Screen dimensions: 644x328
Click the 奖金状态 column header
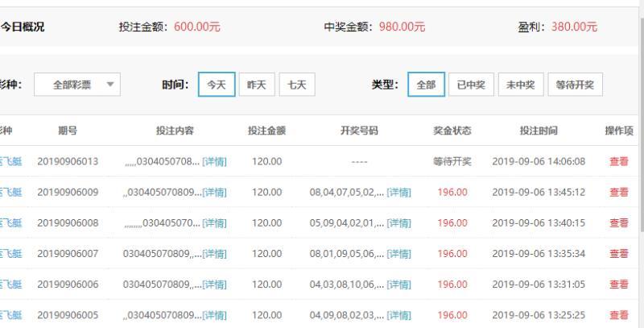point(452,131)
